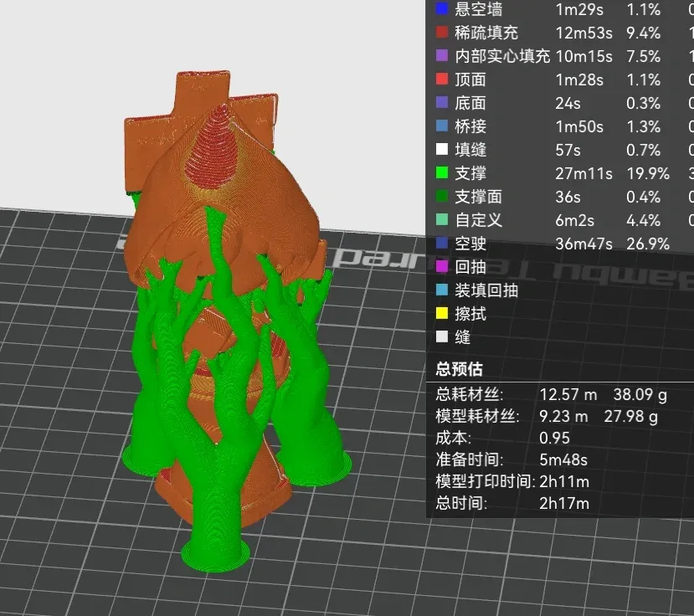The height and width of the screenshot is (616, 694).
Task: Enable 回抽 retraction markers
Action: click(x=442, y=267)
